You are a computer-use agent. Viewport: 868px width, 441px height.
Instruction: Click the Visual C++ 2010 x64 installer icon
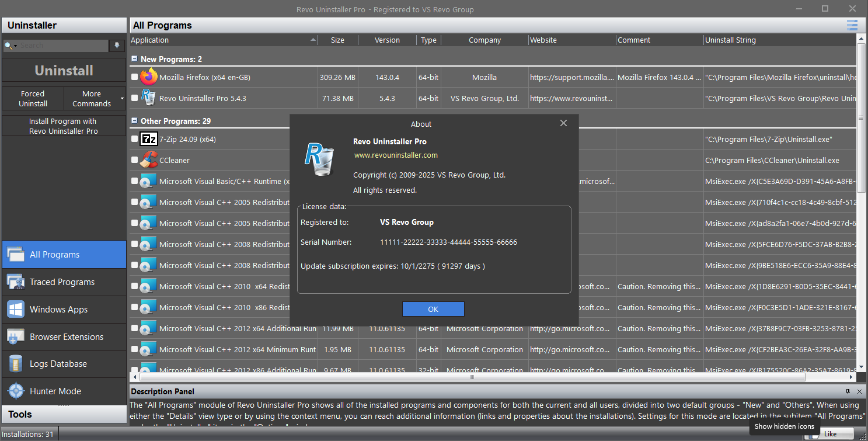point(149,286)
